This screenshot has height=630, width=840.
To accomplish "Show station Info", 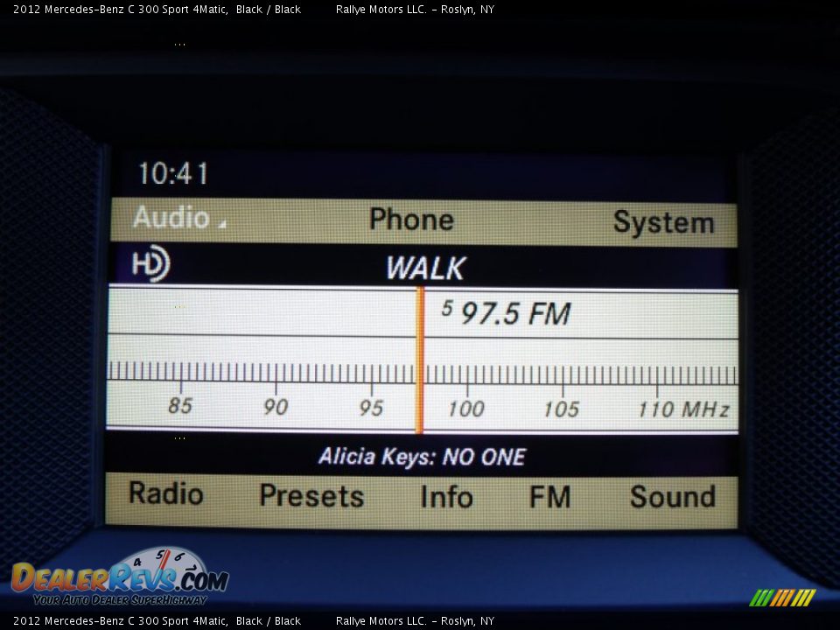I will coord(446,497).
